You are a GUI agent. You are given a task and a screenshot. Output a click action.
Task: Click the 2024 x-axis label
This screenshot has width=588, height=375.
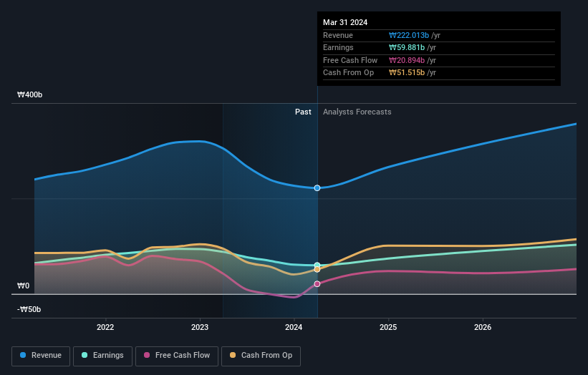pos(294,327)
